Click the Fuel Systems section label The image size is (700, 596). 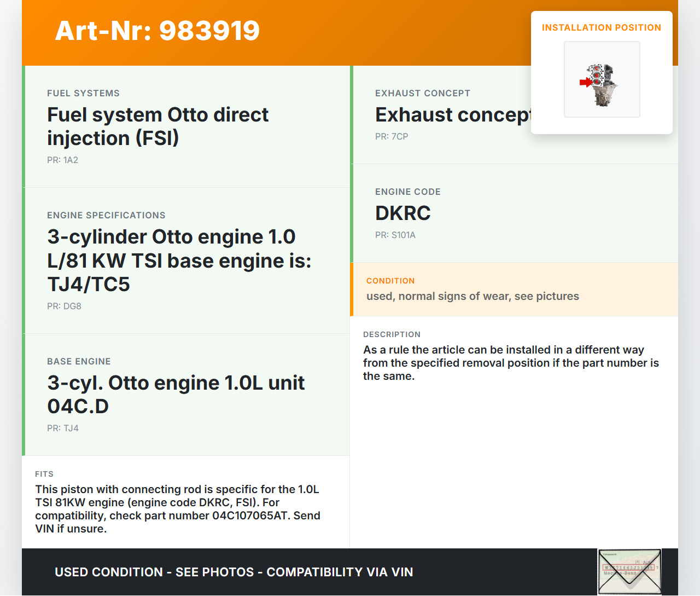(83, 93)
